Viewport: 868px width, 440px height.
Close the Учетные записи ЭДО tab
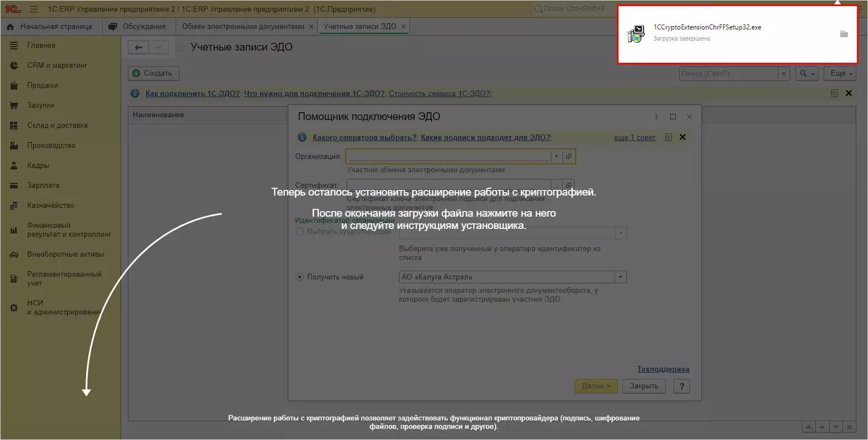(403, 27)
